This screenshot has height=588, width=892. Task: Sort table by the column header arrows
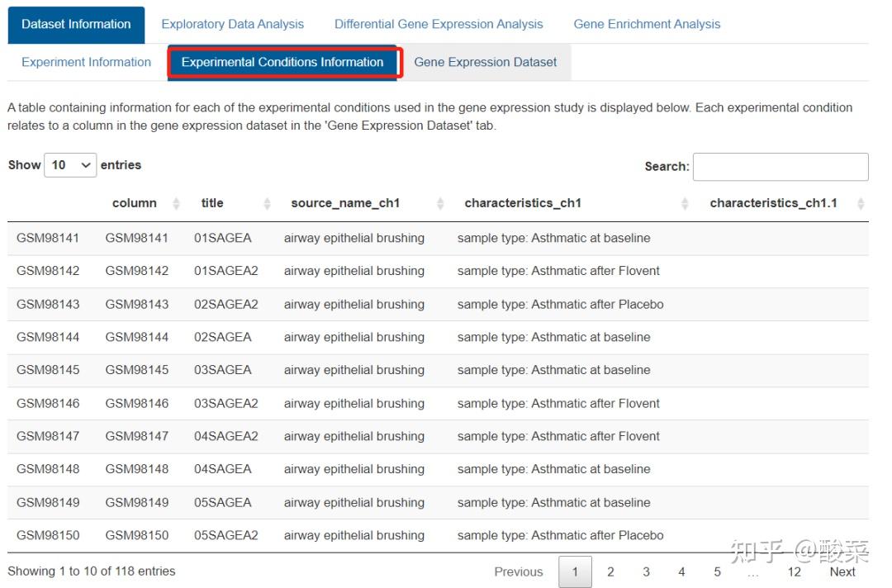point(176,203)
